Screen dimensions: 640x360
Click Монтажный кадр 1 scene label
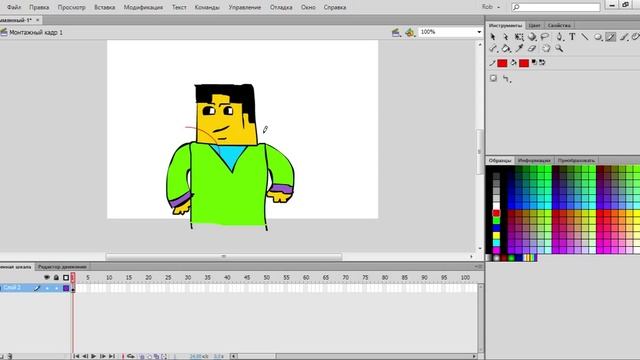coord(36,32)
